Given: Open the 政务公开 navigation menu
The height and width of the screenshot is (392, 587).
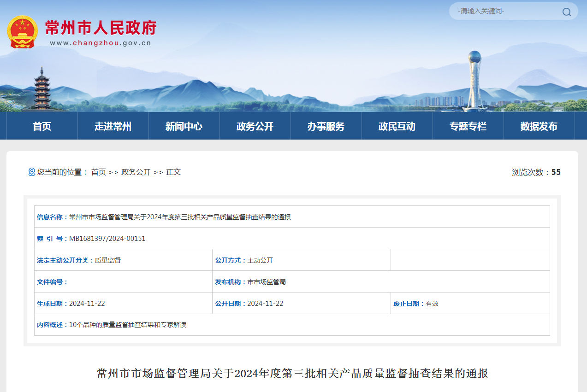Looking at the screenshot, I should (255, 126).
